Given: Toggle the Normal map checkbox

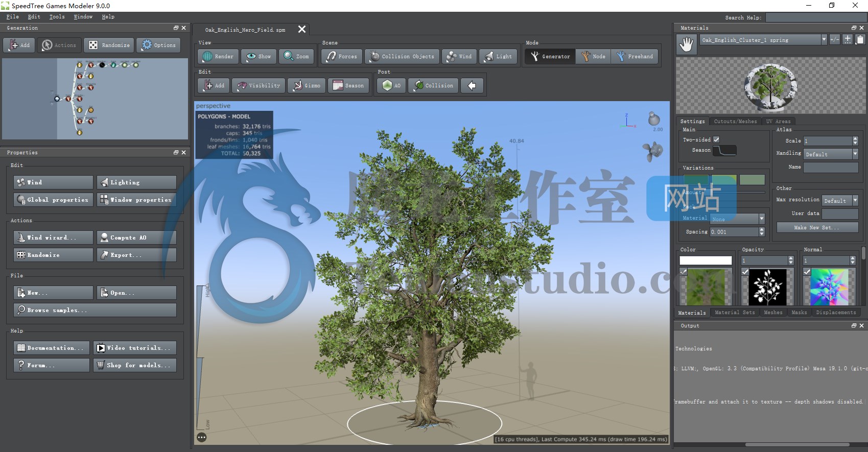Looking at the screenshot, I should tap(807, 272).
